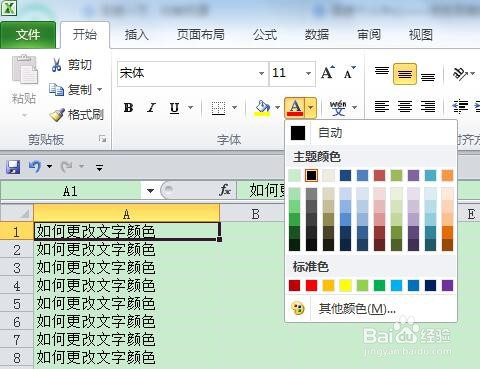Switch to the 公式 Formulas tab
The height and width of the screenshot is (369, 480).
pyautogui.click(x=265, y=35)
